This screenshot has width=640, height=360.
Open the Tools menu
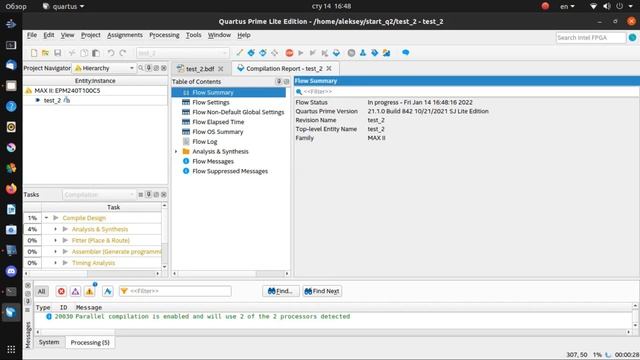[x=193, y=35]
